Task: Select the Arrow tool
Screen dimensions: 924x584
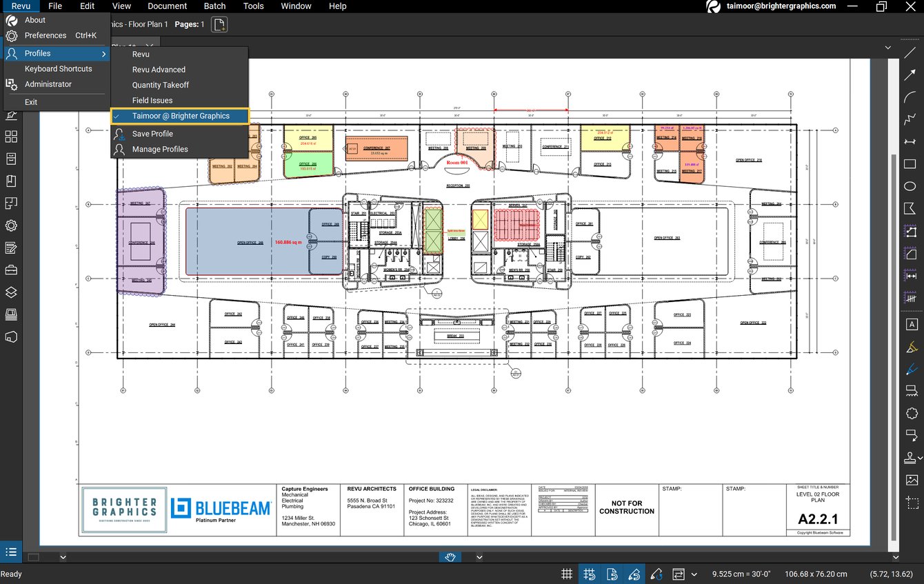Action: pos(910,74)
